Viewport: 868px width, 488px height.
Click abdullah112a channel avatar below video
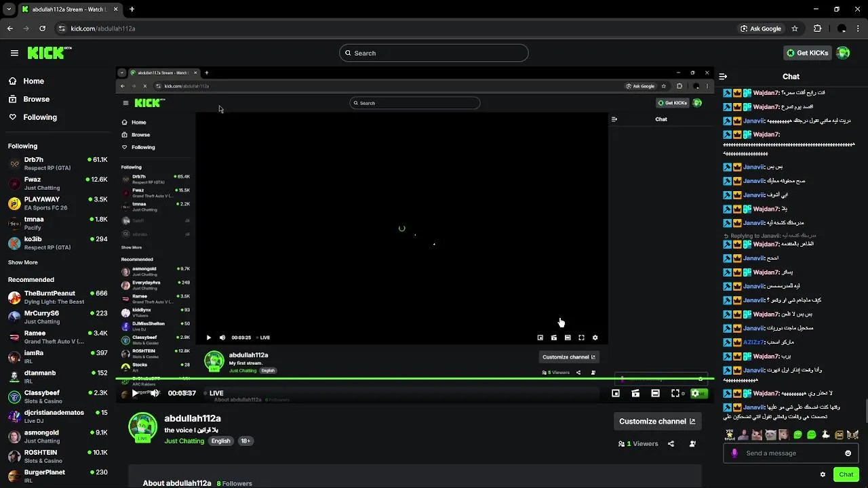[x=142, y=427]
